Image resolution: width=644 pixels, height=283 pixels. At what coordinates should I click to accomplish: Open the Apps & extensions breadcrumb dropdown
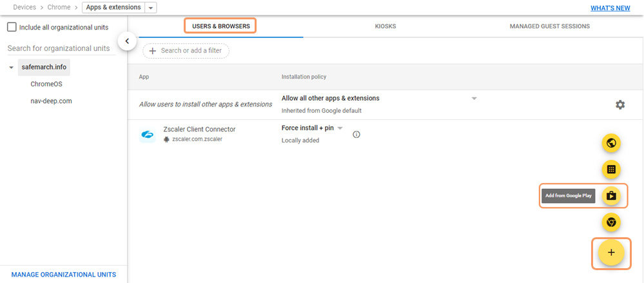[151, 8]
